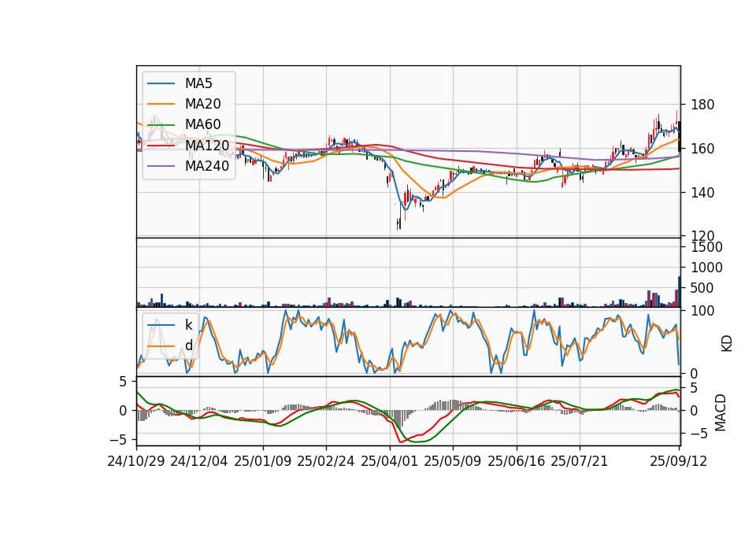This screenshot has width=756, height=543.
Task: Click the MA120 legend label
Action: tap(207, 145)
